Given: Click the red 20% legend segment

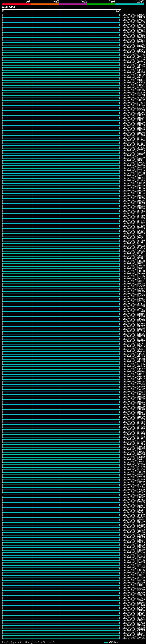Looking at the screenshot, I should pos(16,4).
